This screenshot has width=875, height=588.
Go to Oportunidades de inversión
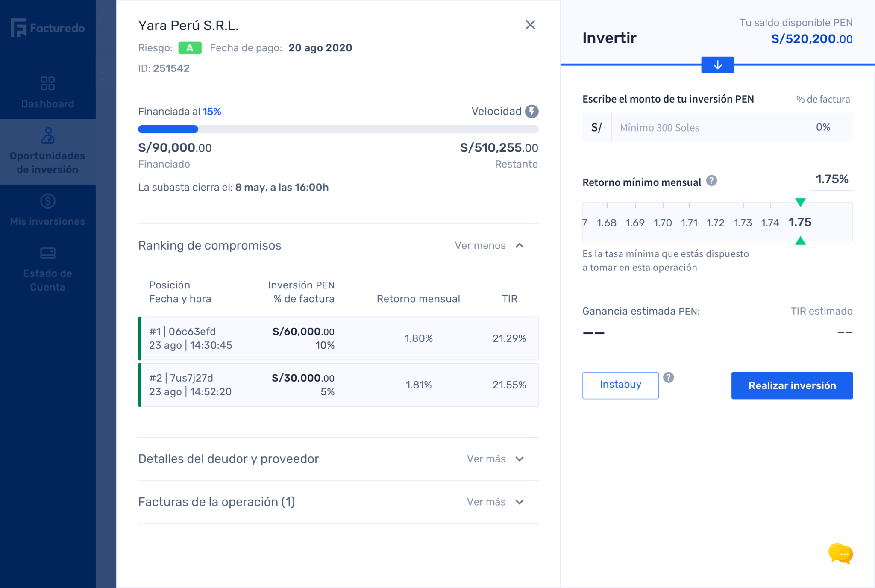tap(47, 152)
